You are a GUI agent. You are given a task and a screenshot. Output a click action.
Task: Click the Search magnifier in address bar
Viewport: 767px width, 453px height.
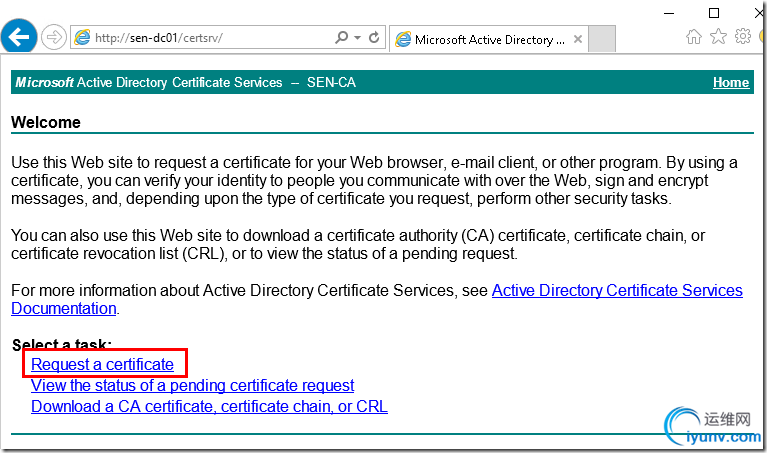coord(341,37)
